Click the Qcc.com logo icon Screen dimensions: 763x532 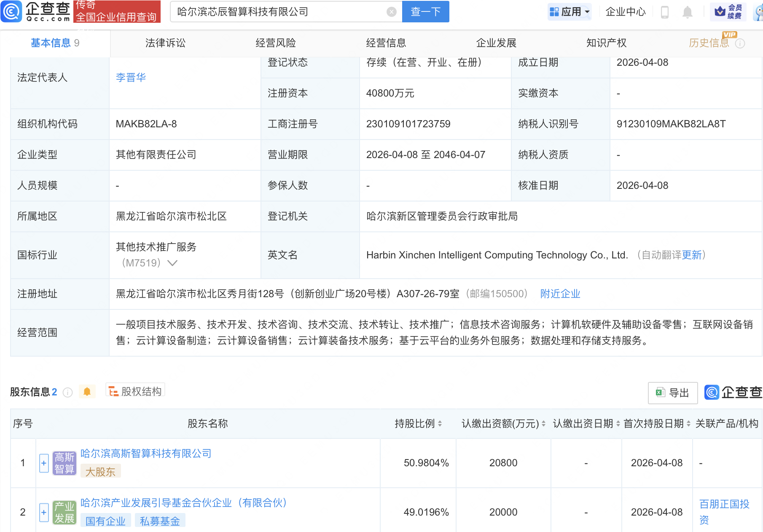click(x=12, y=11)
